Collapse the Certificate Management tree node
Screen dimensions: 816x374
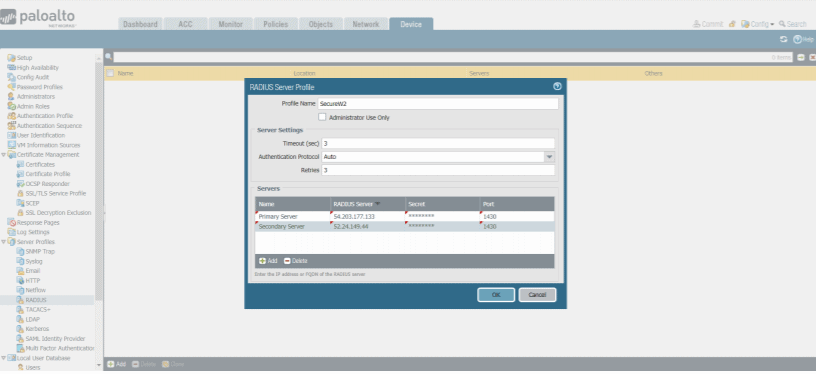(x=3, y=154)
